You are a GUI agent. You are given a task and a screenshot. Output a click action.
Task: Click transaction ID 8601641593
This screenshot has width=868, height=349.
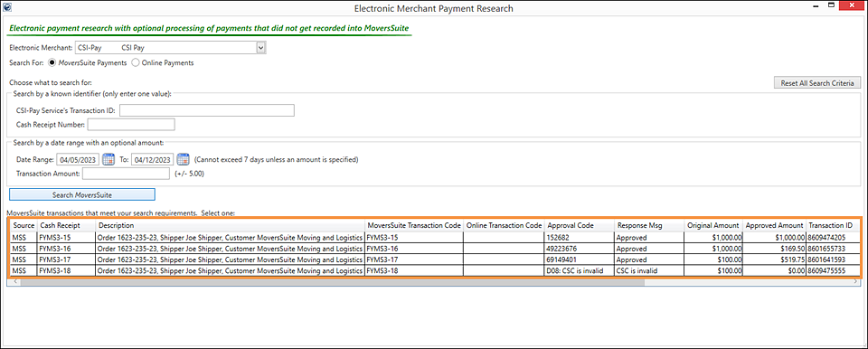point(832,259)
